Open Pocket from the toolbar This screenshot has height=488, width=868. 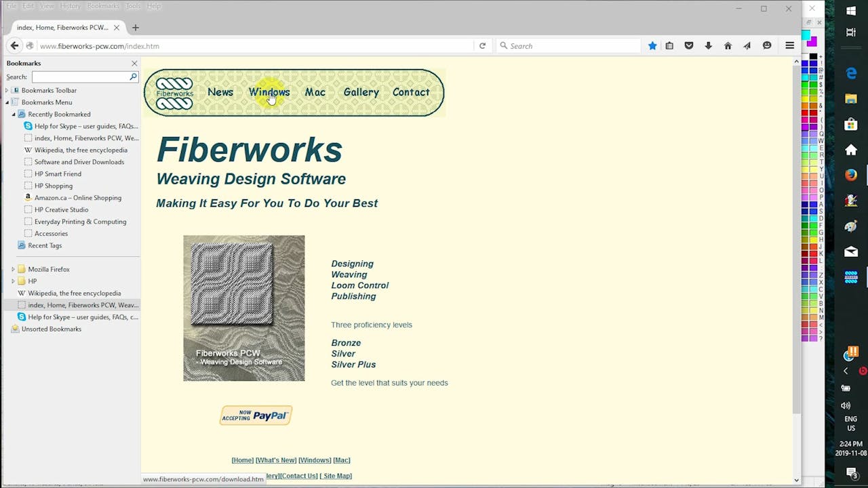(689, 45)
